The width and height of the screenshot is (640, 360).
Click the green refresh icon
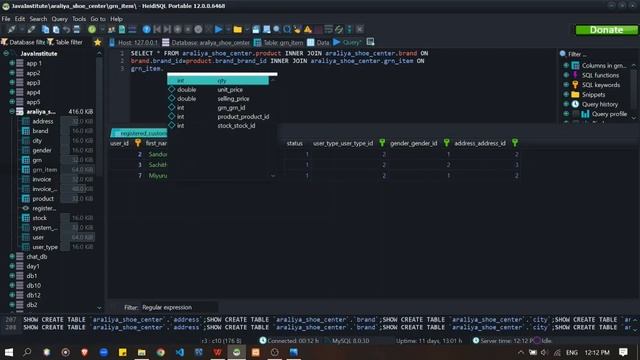(92, 29)
